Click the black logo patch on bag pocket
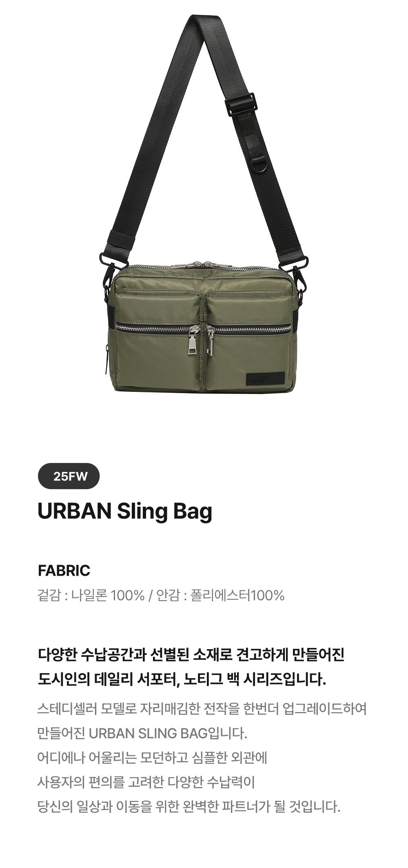 point(265,378)
